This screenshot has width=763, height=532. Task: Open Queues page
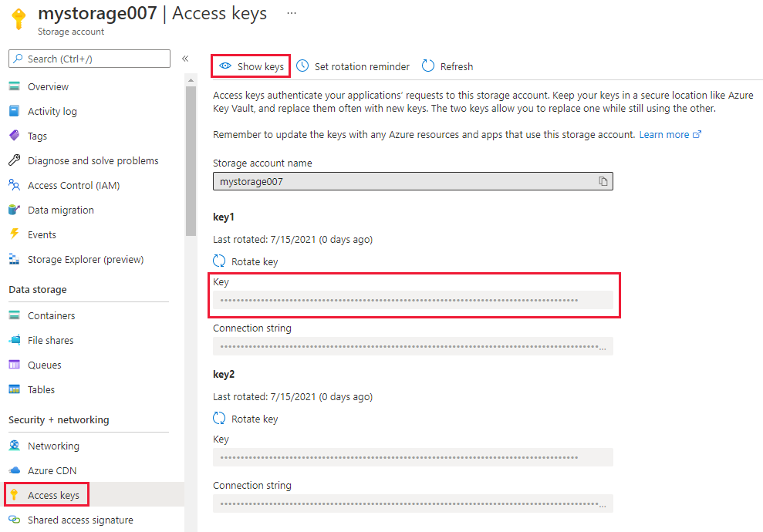[x=44, y=365]
